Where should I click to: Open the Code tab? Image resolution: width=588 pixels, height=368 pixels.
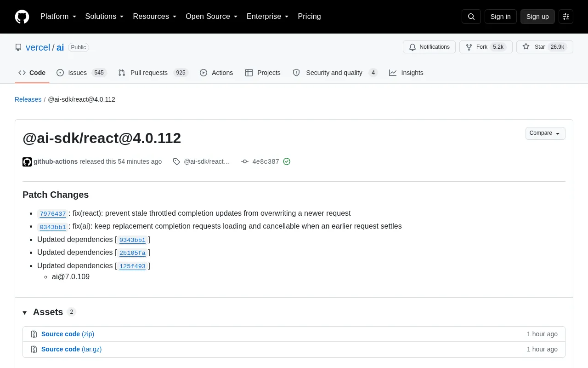tap(32, 73)
